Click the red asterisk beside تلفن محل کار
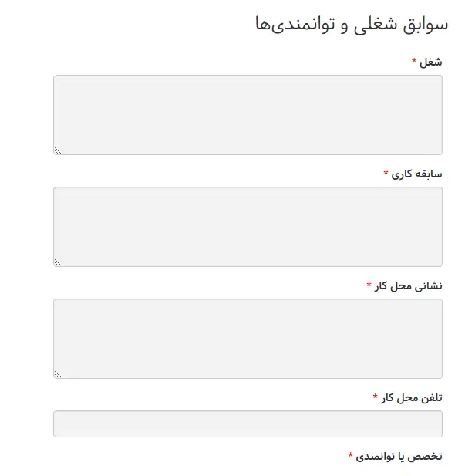465x476 pixels. coord(375,397)
